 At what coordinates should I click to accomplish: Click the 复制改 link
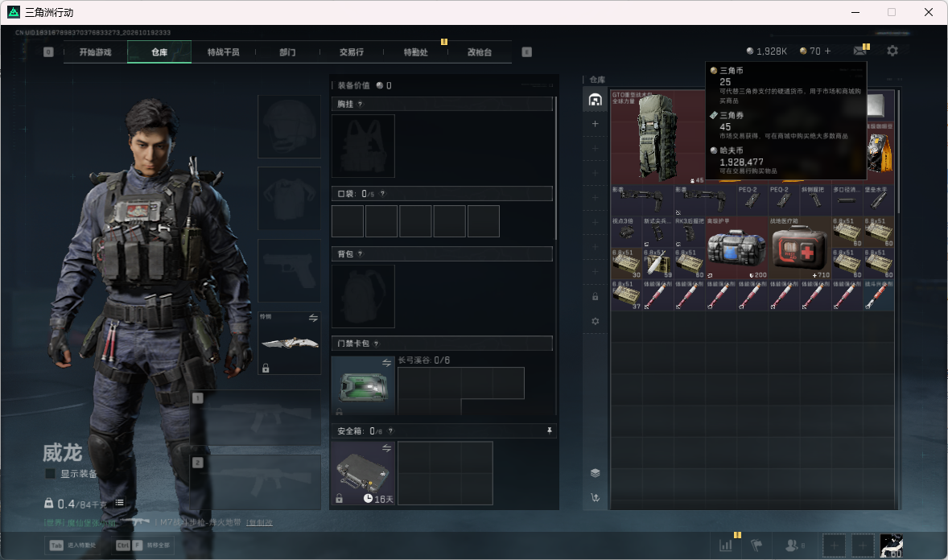click(x=259, y=522)
